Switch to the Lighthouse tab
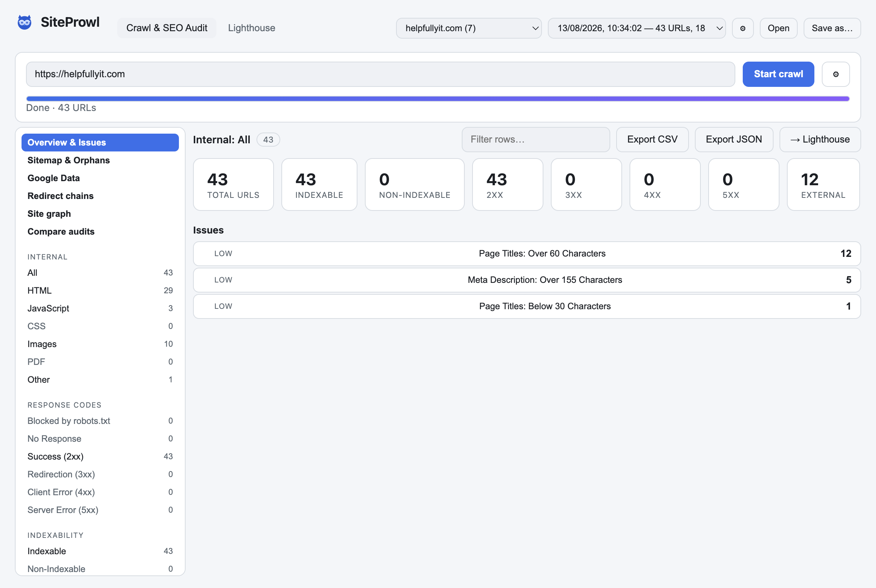The image size is (876, 588). (252, 28)
